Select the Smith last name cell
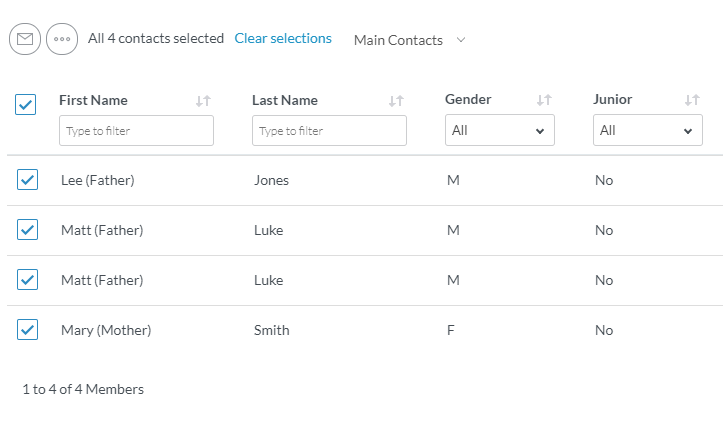 click(x=271, y=330)
